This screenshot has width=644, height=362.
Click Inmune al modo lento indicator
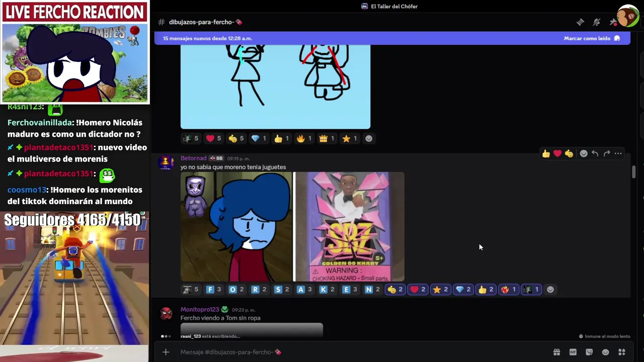coord(604,336)
